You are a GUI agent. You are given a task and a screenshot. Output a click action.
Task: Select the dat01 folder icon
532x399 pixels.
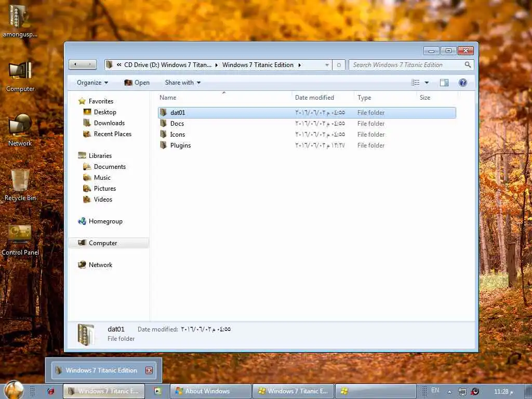[x=164, y=112]
